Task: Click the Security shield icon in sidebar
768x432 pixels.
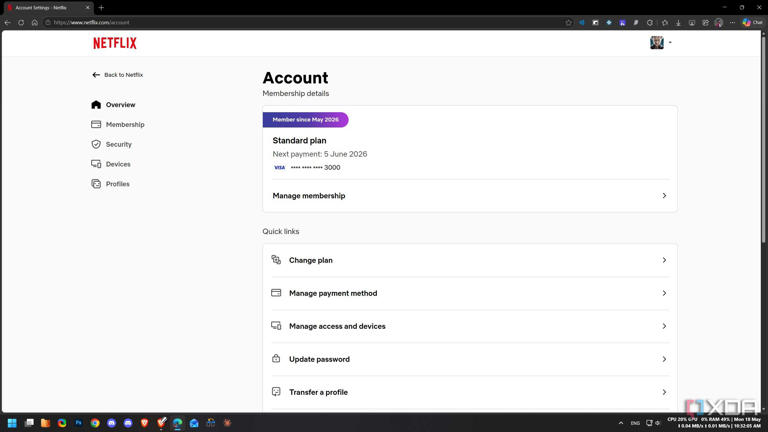Action: point(96,144)
